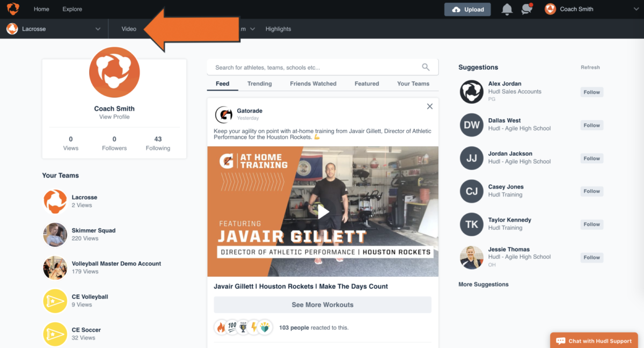Open the Highlights menu item
The image size is (644, 348).
coord(278,29)
